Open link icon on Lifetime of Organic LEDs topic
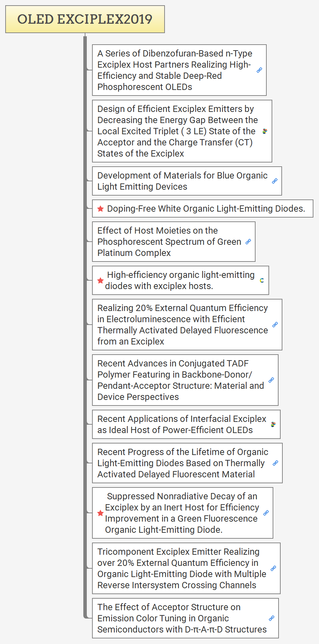The width and height of the screenshot is (319, 644). (275, 463)
